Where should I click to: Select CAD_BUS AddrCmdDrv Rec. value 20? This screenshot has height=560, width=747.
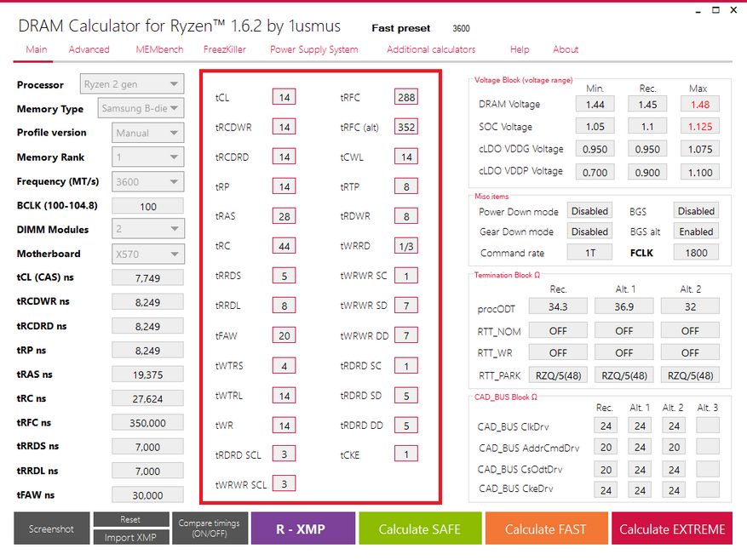(606, 447)
